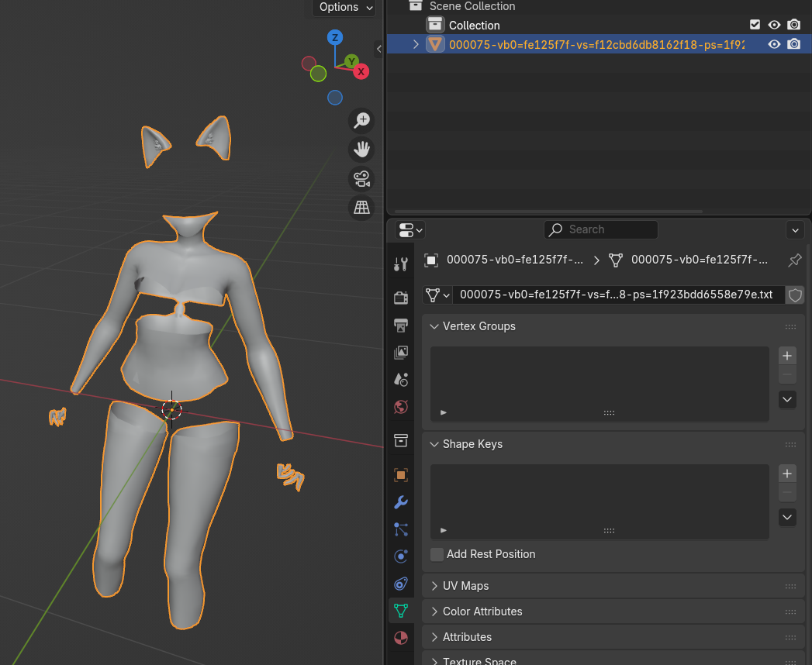Open the Object Constraints properties tab
This screenshot has width=812, height=665.
pos(401,584)
